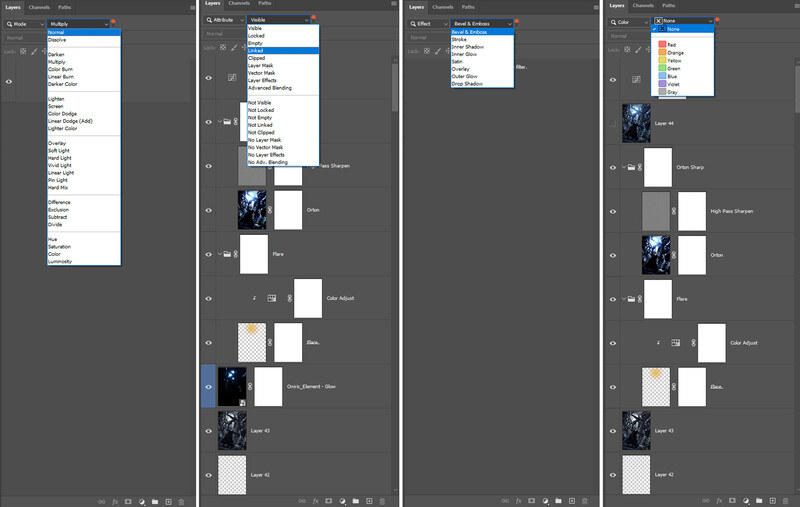Click the fx icon in the Effect-filter panel
The image size is (800, 507).
519,501
